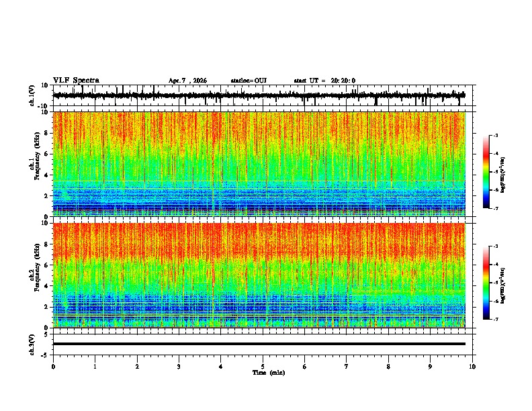Image resolution: width=532 pixels, height=411 pixels.
Task: Click the "Time (min)" axis label
Action: [x=269, y=373]
